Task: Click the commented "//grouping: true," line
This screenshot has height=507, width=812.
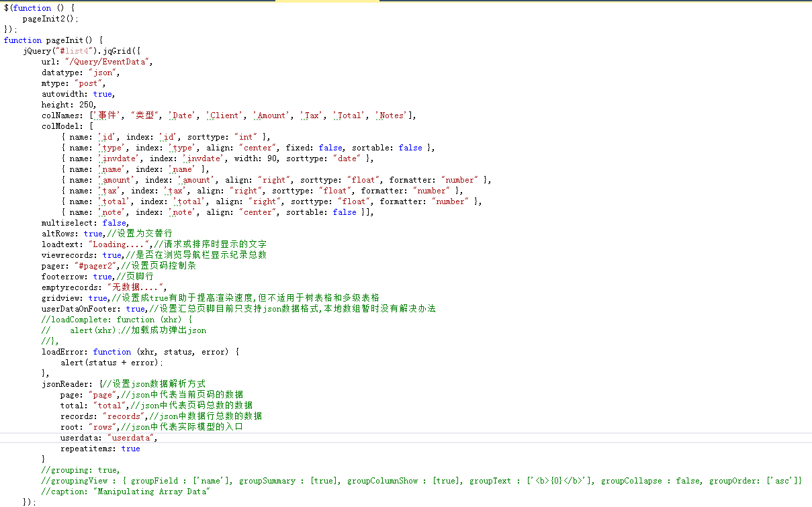Action: click(x=81, y=470)
